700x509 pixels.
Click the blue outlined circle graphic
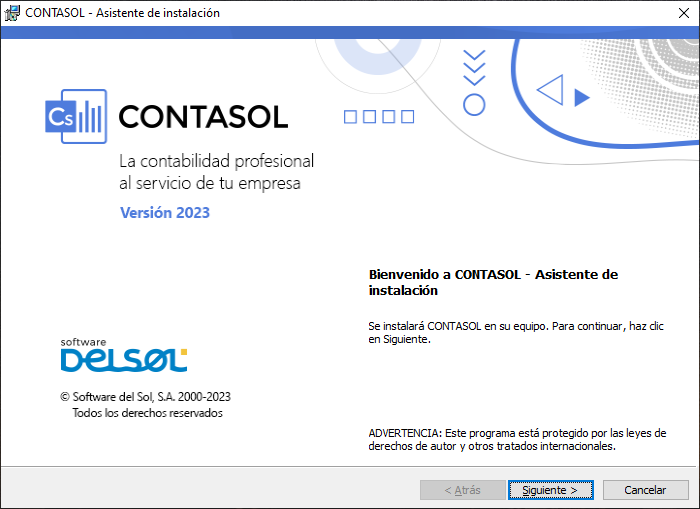[474, 105]
